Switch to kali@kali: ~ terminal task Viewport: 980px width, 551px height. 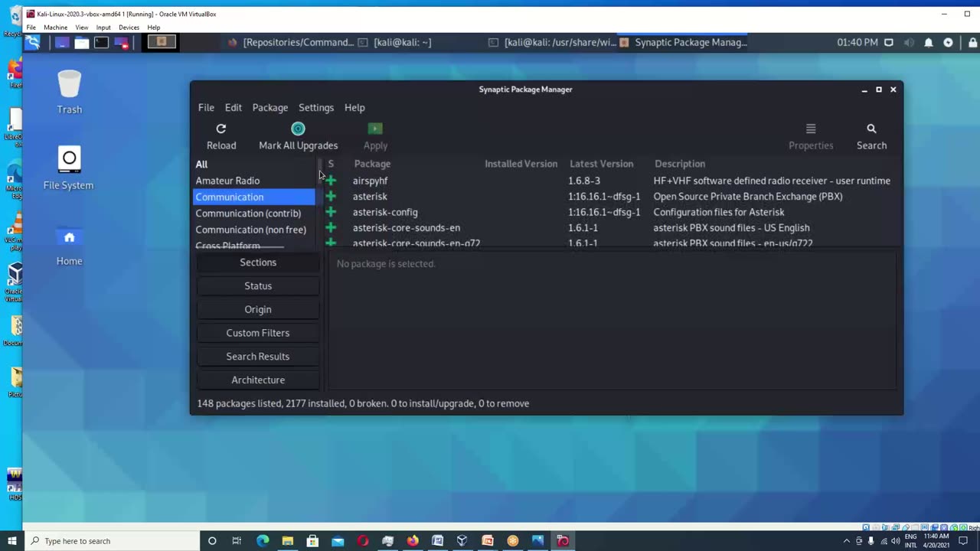(x=395, y=43)
